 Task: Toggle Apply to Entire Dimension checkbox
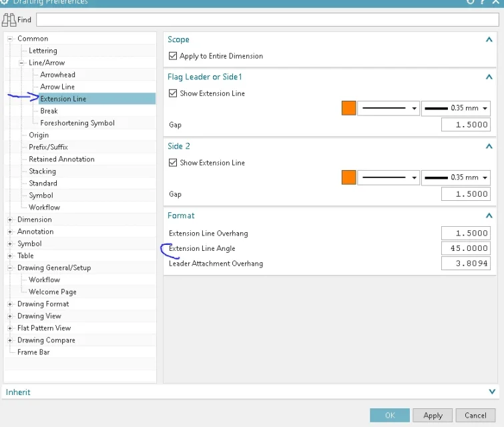coord(174,57)
